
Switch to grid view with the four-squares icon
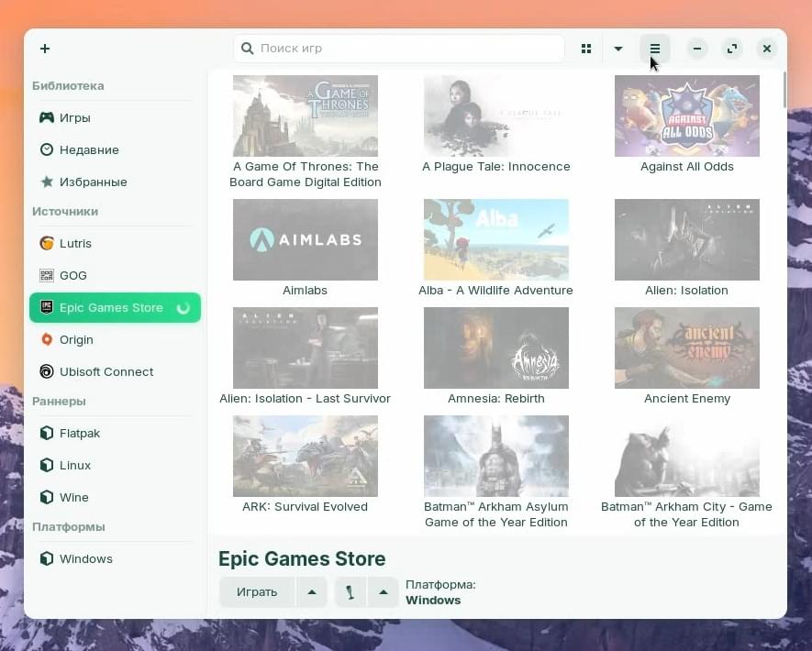pos(586,49)
